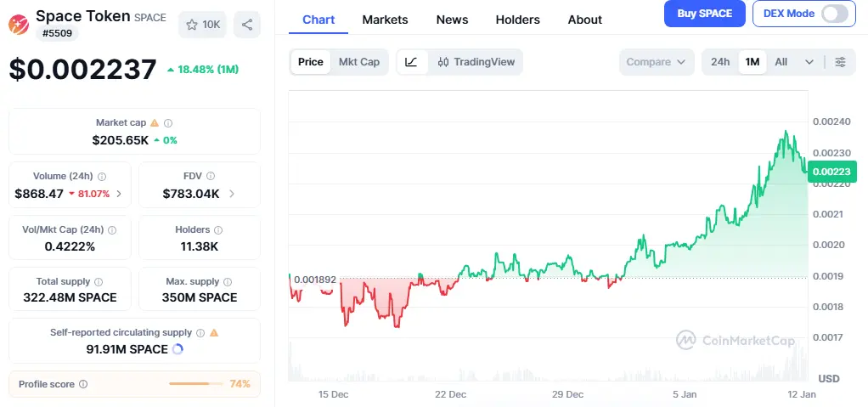
Task: Open Vol/Mkt Cap (24h) info icon
Action: [x=112, y=229]
